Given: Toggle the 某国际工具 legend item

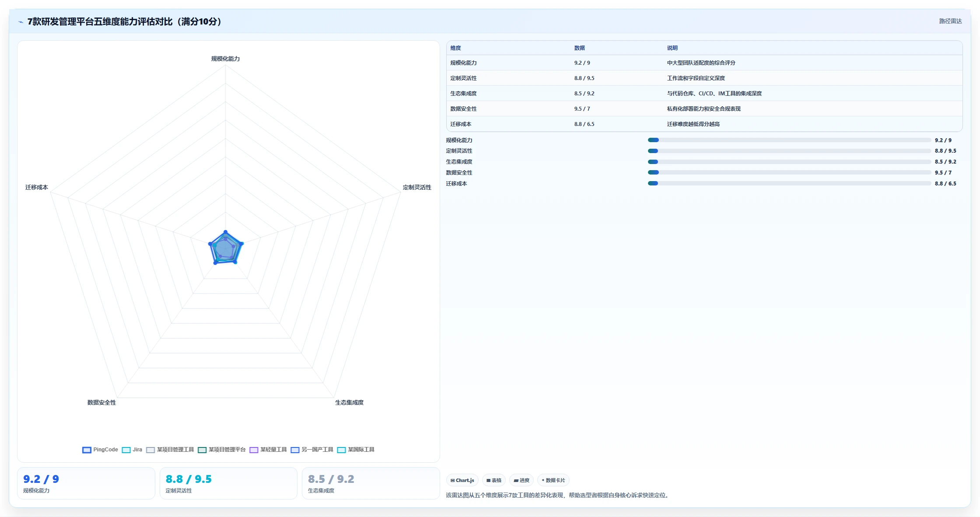Looking at the screenshot, I should coord(356,450).
